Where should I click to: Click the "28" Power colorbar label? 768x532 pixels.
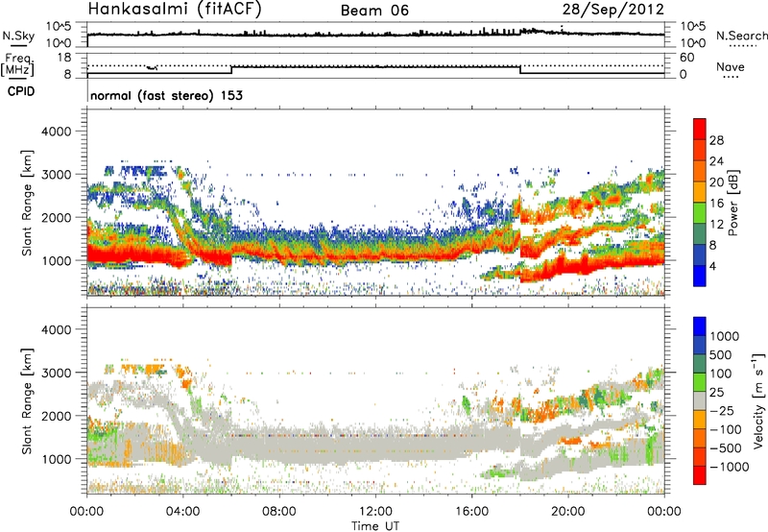[x=716, y=140]
